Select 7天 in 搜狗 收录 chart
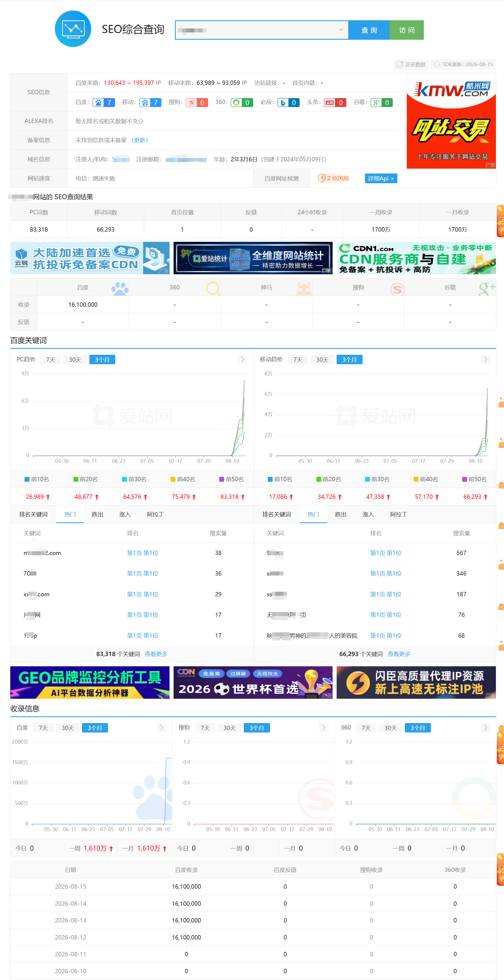The width and height of the screenshot is (504, 980). (205, 728)
